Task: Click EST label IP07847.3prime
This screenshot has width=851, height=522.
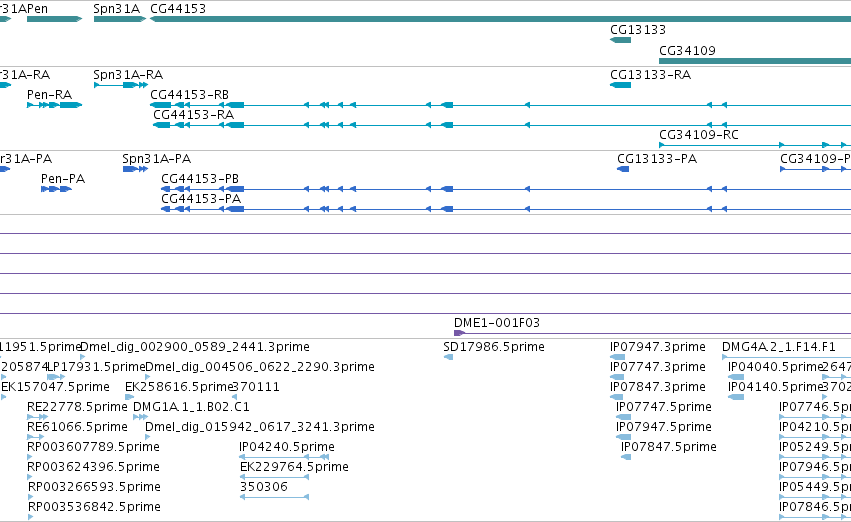Action: tap(658, 387)
